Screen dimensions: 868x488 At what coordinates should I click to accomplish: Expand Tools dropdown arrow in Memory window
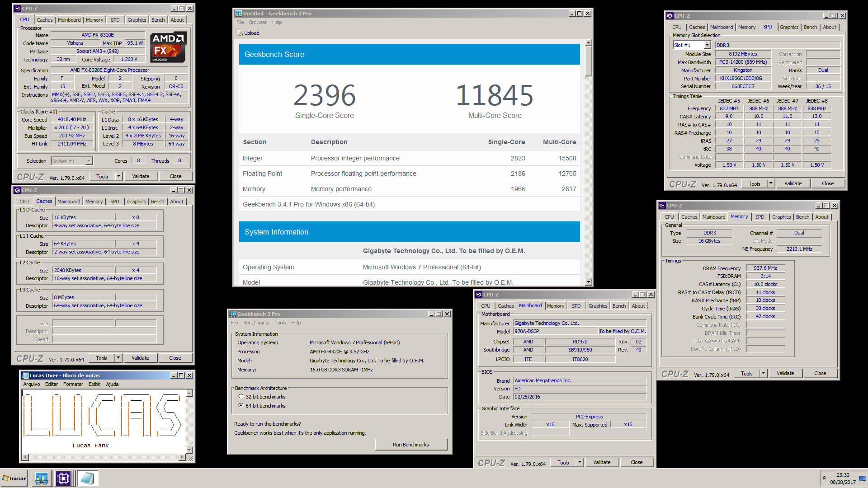[763, 374]
